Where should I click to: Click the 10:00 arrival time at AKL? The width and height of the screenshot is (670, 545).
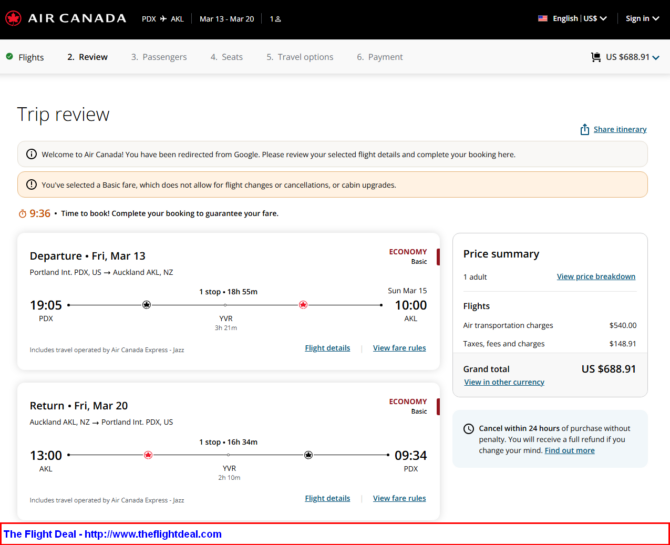point(411,305)
